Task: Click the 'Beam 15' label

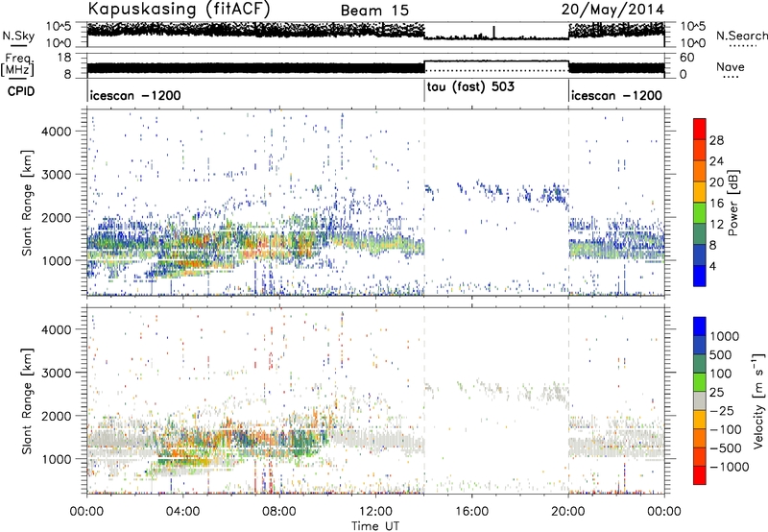Action: [374, 11]
